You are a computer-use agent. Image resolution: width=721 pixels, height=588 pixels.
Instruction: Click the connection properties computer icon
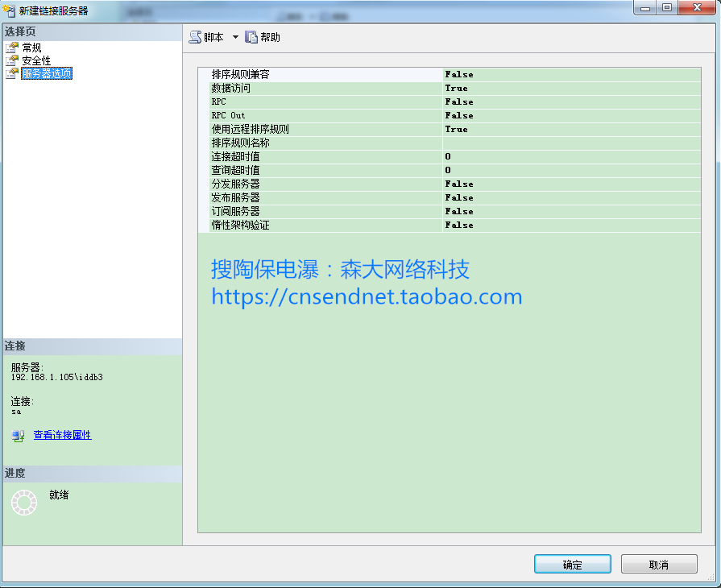pyautogui.click(x=18, y=436)
